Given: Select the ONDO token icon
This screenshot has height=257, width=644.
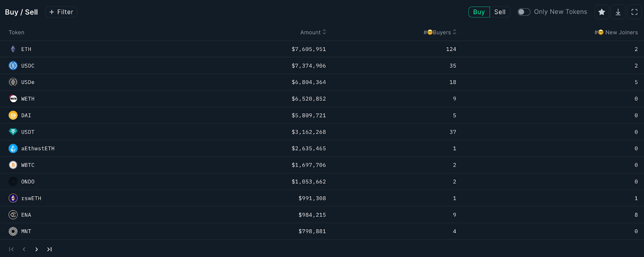Looking at the screenshot, I should [x=12, y=181].
